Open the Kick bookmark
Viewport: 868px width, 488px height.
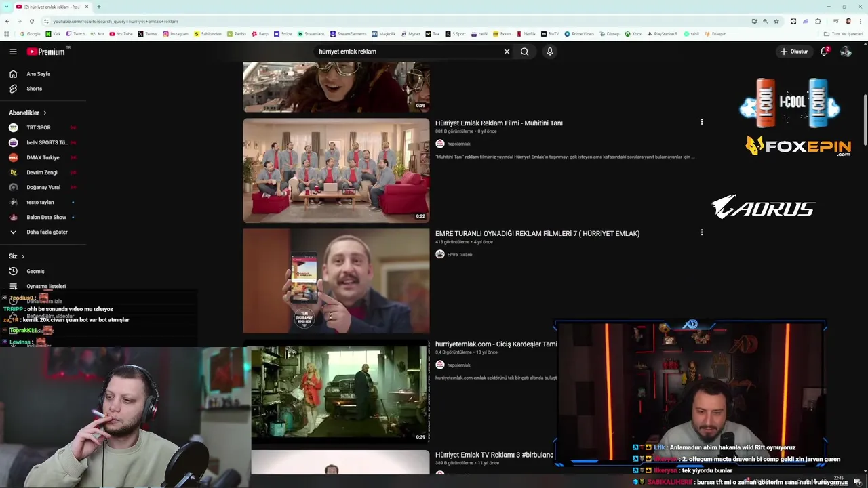tap(54, 33)
